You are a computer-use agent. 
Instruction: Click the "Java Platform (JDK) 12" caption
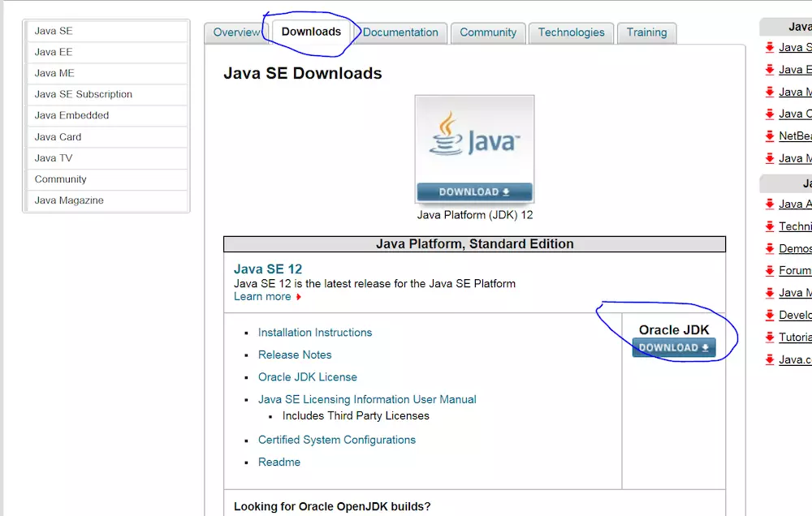pyautogui.click(x=475, y=215)
